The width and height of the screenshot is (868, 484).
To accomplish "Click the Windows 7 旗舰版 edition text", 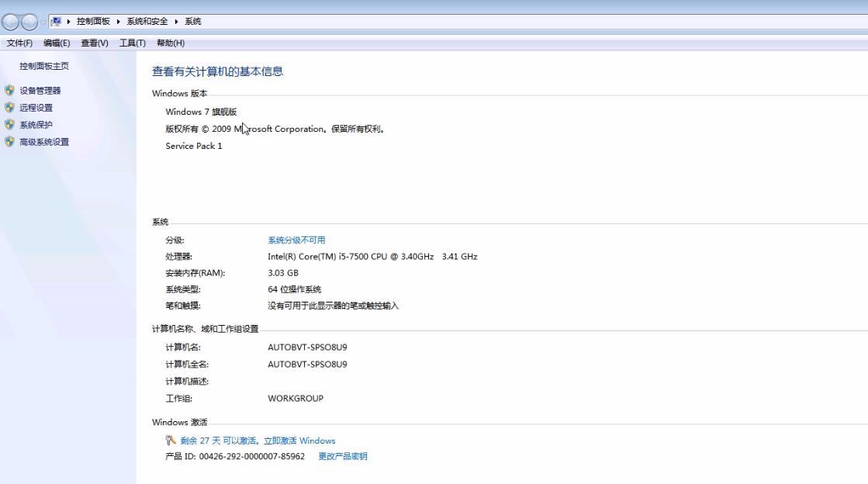I will pyautogui.click(x=201, y=112).
